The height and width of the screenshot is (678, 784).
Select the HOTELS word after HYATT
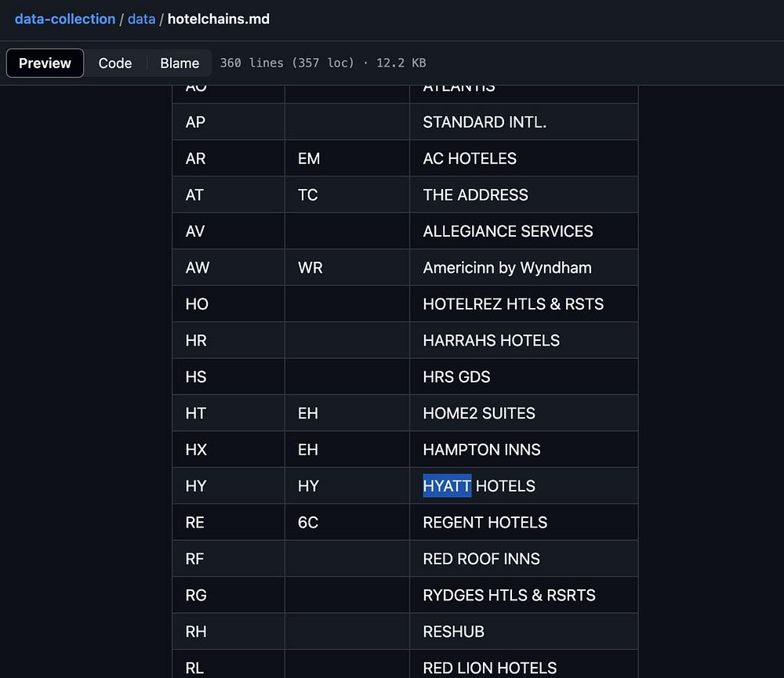pos(506,485)
